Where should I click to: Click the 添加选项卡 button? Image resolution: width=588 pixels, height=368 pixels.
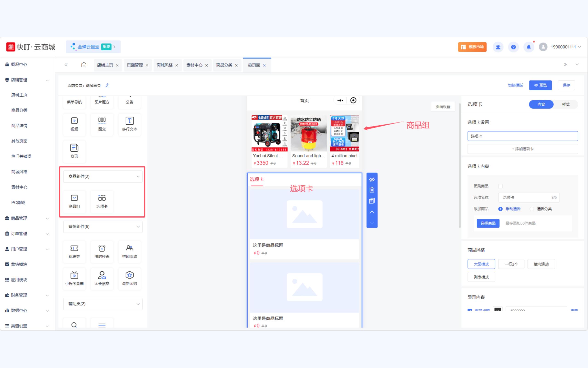[x=523, y=149]
